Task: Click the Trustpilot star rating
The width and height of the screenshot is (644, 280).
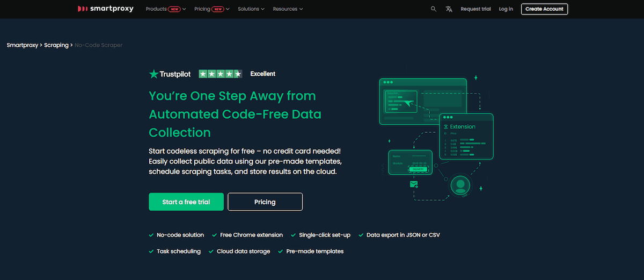Action: (x=221, y=74)
